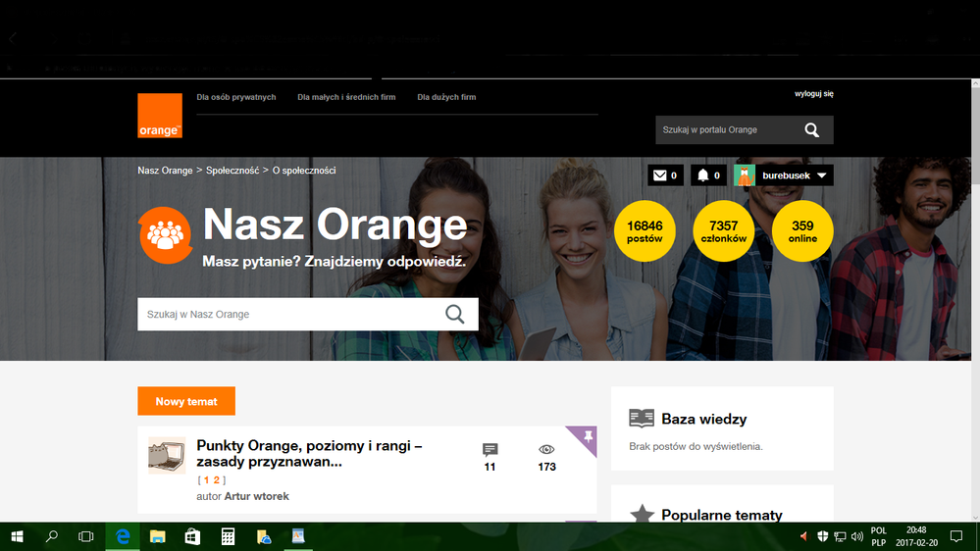Viewport: 980px width, 551px height.
Task: Click the Orange logo
Action: [160, 116]
